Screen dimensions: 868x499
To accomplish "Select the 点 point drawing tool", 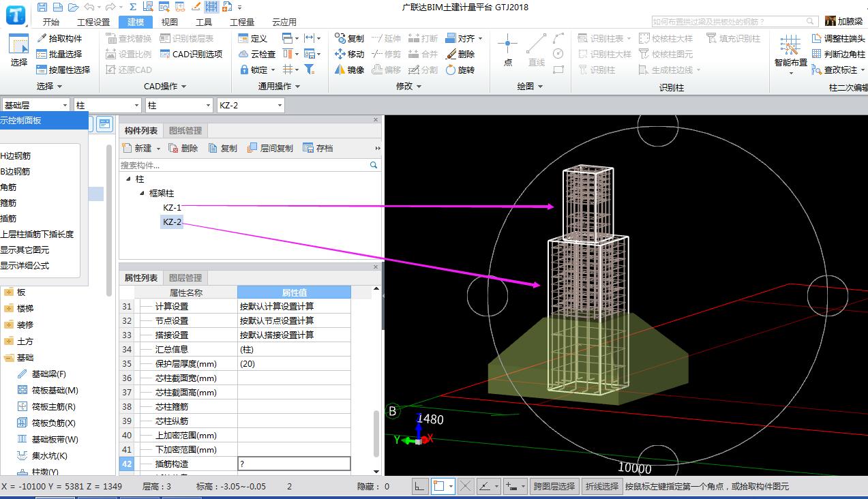I will pyautogui.click(x=507, y=50).
